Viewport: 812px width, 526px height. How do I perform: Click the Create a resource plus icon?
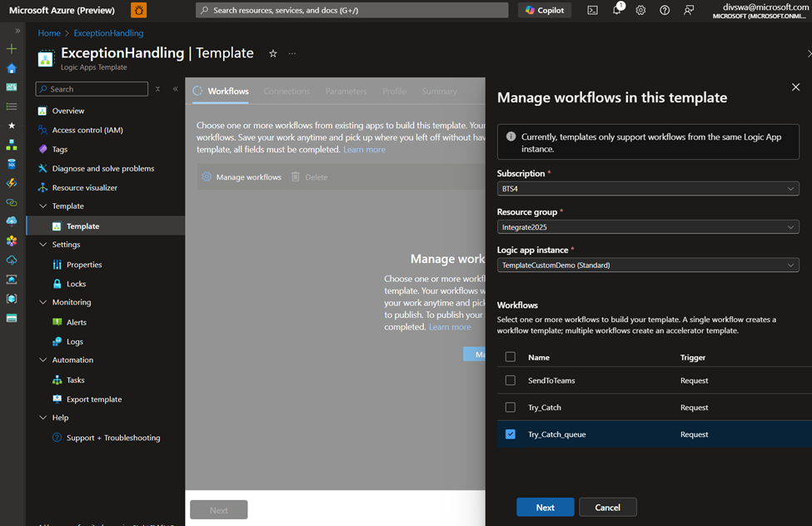pos(12,49)
